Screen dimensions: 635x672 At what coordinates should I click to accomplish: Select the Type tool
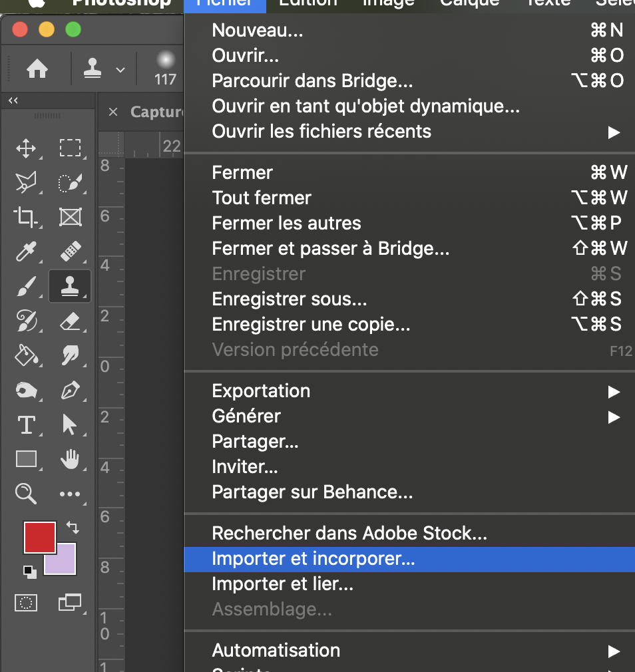click(27, 425)
